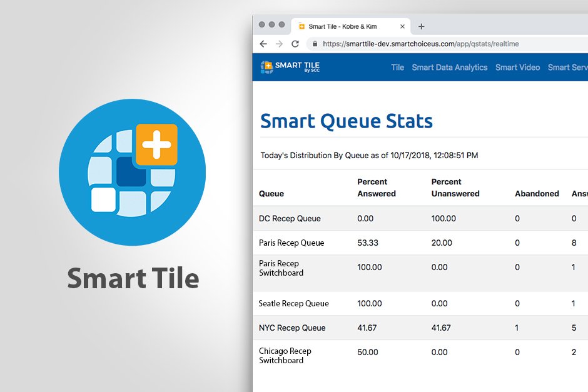Select the Paris Recep Queue row name
588x392 pixels.
click(291, 243)
